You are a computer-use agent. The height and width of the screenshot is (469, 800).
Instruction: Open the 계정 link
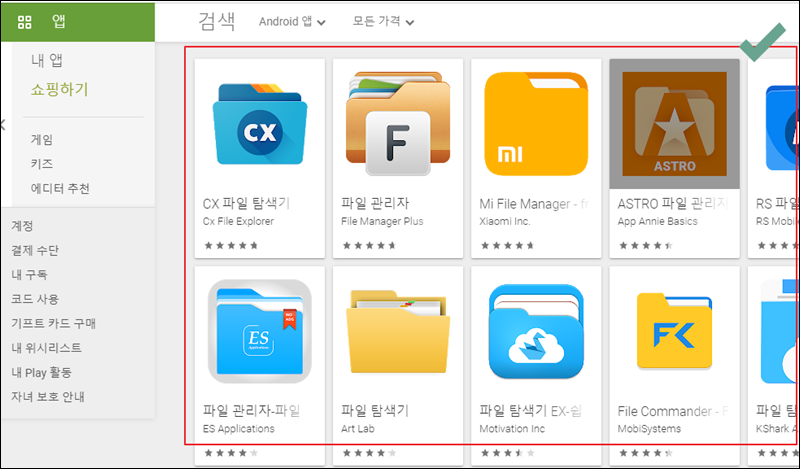point(22,226)
